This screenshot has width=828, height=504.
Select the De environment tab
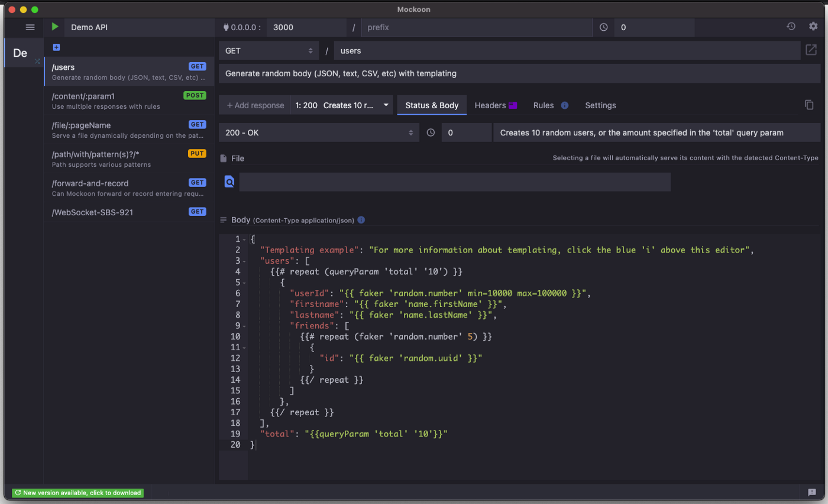click(24, 53)
